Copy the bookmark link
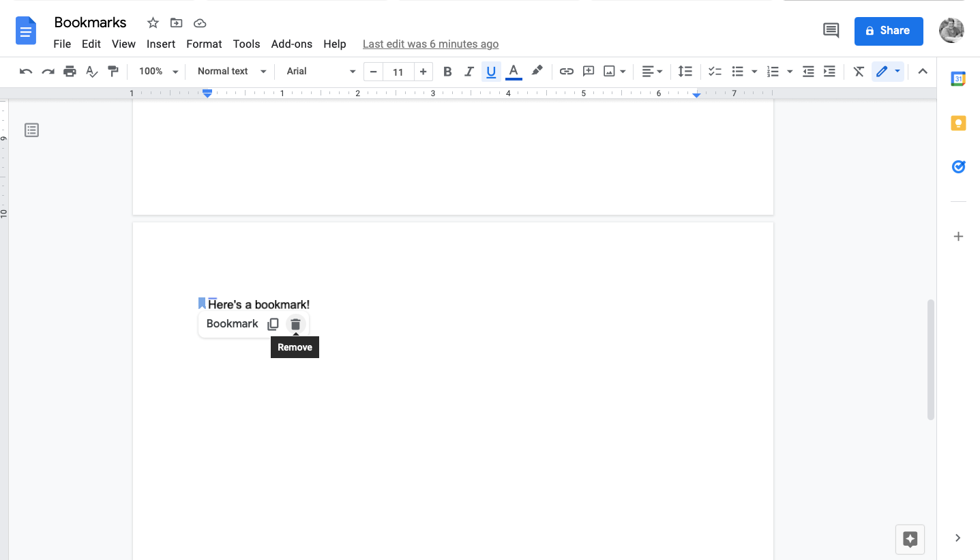The height and width of the screenshot is (560, 980). [x=273, y=323]
